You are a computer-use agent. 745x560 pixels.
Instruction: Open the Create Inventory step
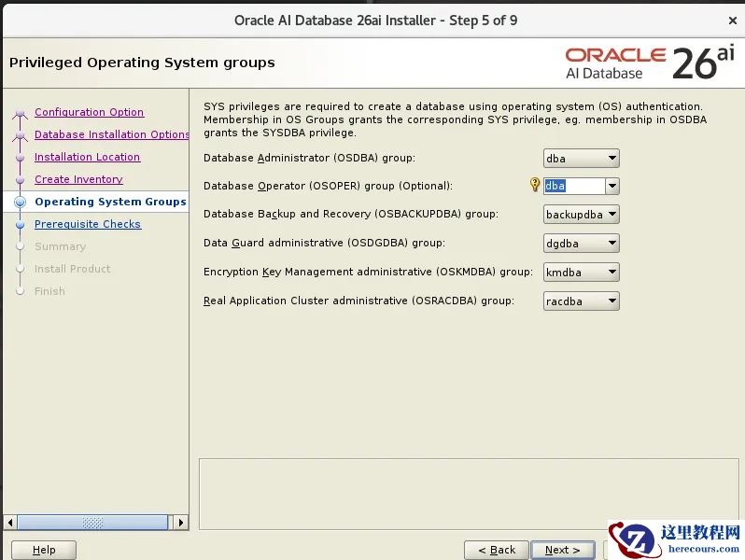(x=78, y=179)
